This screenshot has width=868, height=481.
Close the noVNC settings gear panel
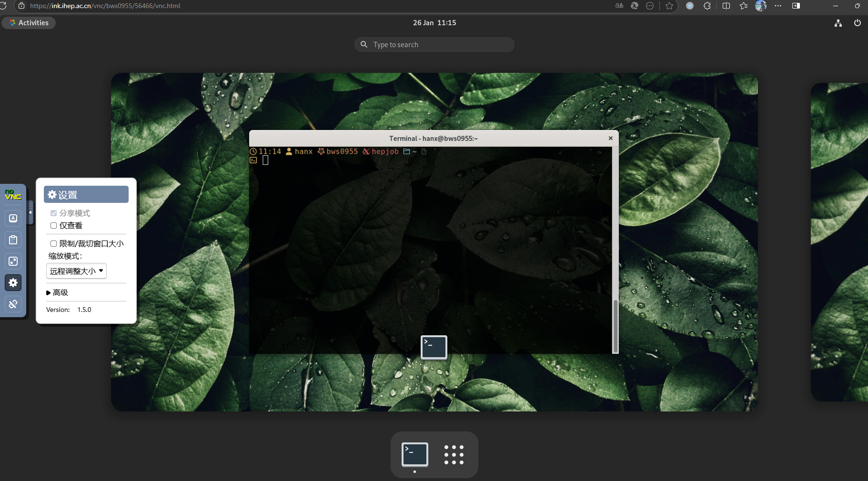(x=13, y=282)
